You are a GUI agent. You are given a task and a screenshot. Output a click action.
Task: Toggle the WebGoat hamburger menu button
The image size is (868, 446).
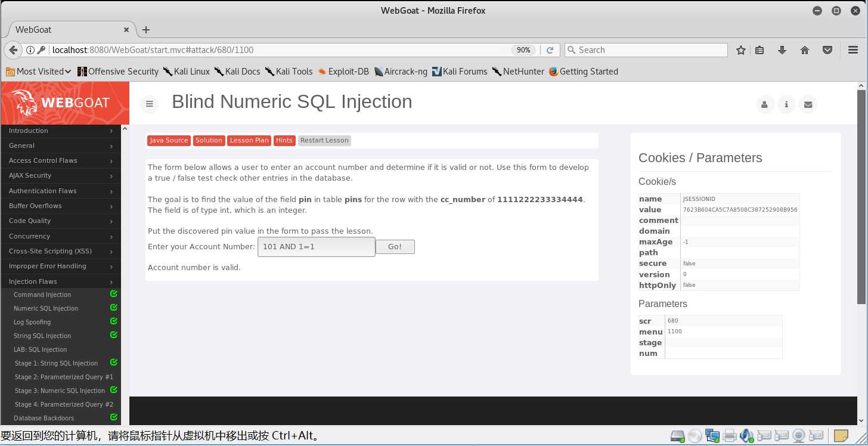tap(150, 104)
